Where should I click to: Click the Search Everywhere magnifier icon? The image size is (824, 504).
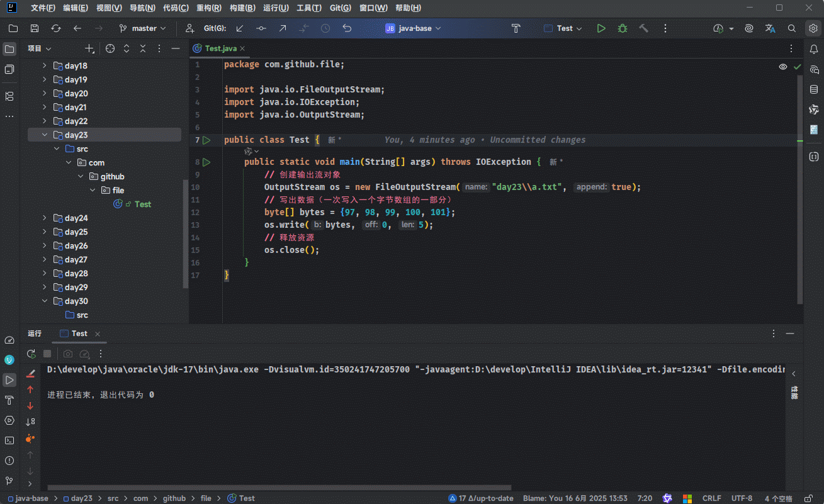792,28
